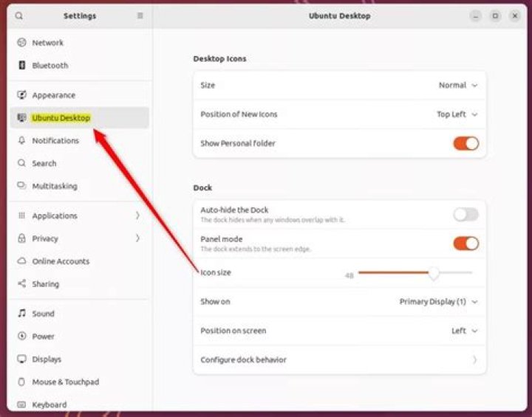The image size is (532, 417).
Task: Open Mouse & Touchpad entry
Action: [x=79, y=382]
